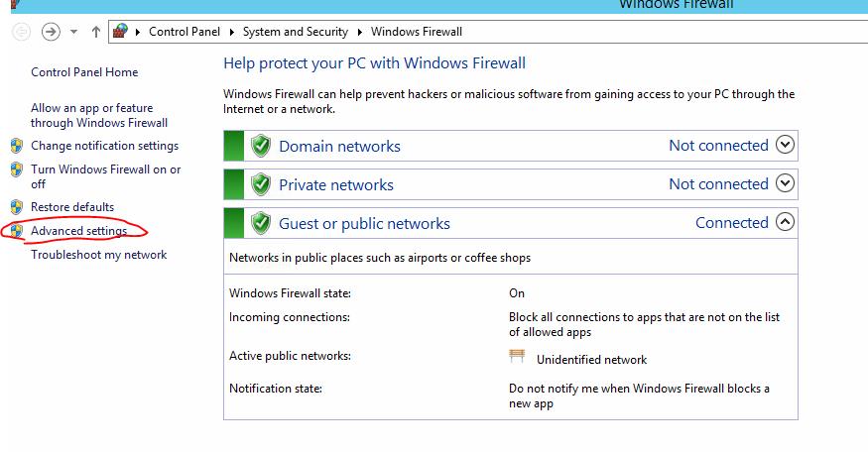This screenshot has width=868, height=452.
Task: Click the forward navigation arrow button
Action: click(x=51, y=32)
